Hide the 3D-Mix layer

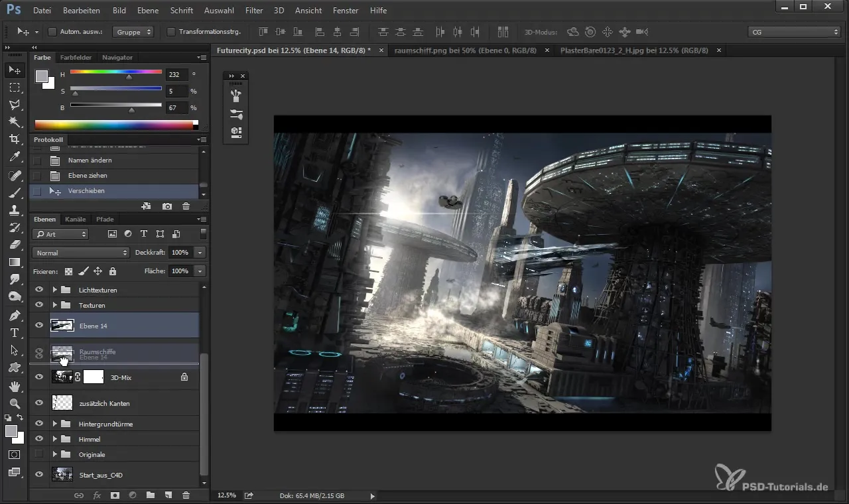[39, 377]
